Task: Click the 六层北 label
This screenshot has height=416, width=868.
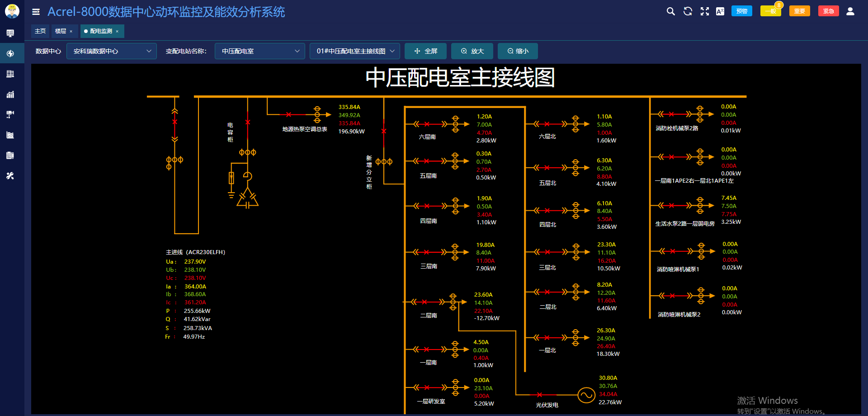Action: tap(547, 137)
